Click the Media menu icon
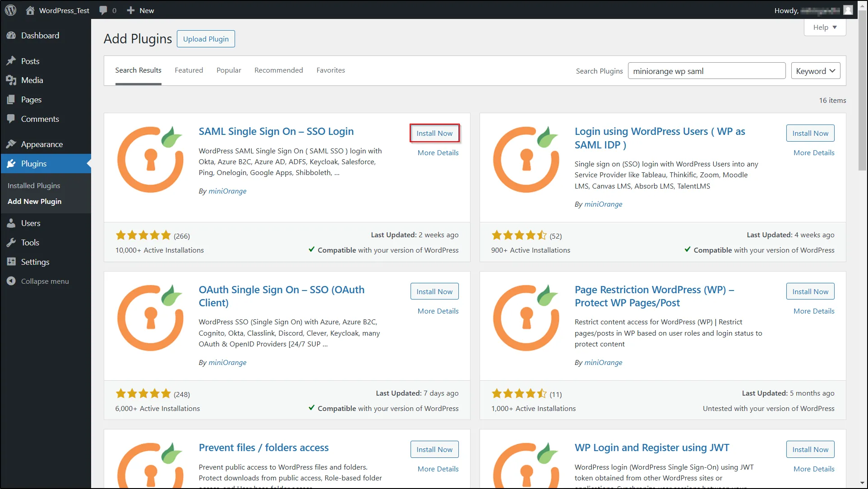The image size is (868, 489). pyautogui.click(x=11, y=79)
